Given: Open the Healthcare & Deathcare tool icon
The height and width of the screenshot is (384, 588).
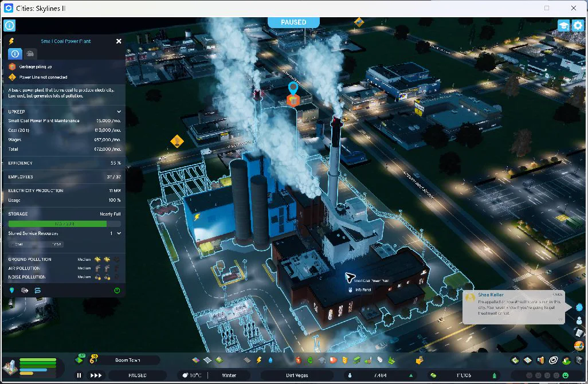Looking at the screenshot, I should coord(298,361).
